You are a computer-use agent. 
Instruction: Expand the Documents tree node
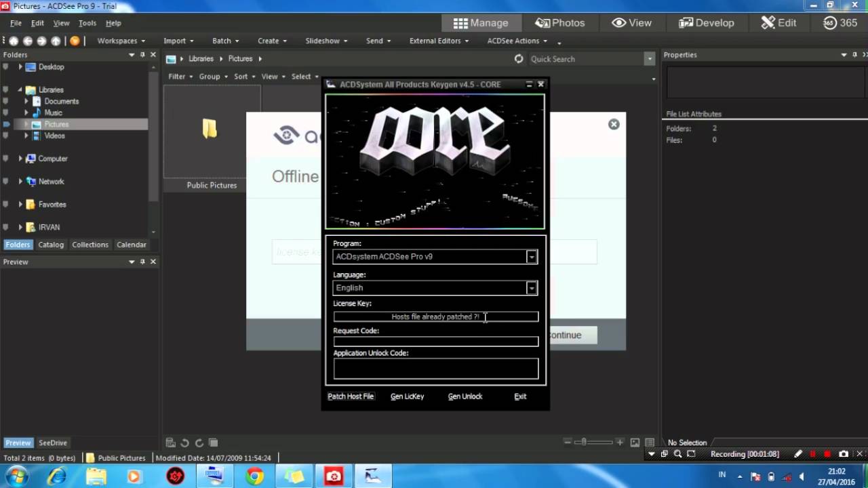(x=27, y=101)
